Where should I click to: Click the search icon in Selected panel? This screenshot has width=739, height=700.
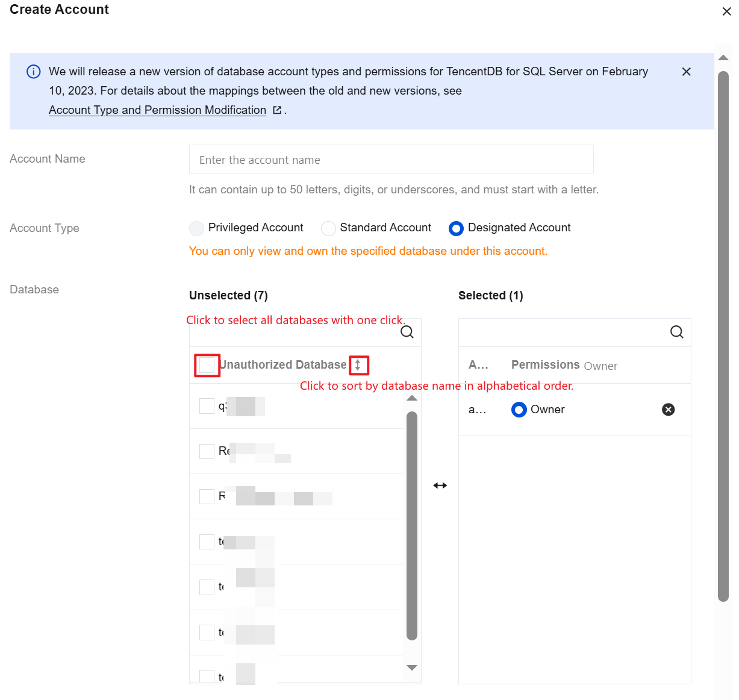point(676,332)
